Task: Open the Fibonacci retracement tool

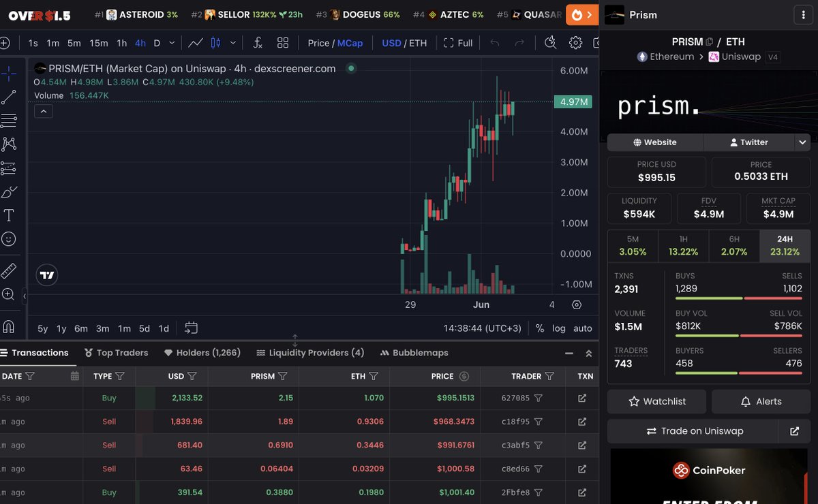Action: click(9, 121)
